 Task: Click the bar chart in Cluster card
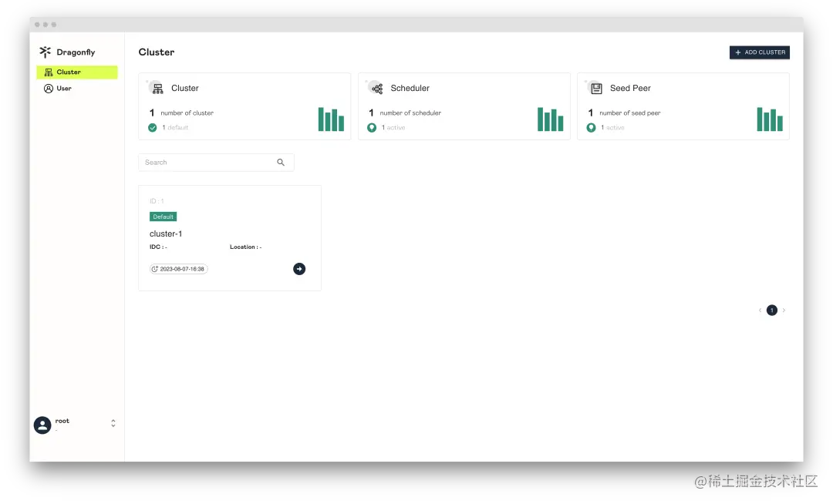tap(331, 119)
